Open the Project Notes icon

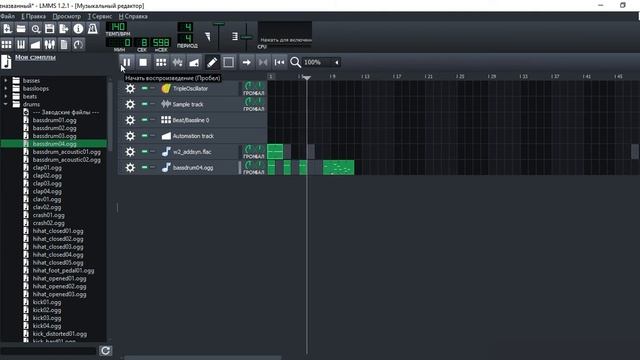pos(64,44)
